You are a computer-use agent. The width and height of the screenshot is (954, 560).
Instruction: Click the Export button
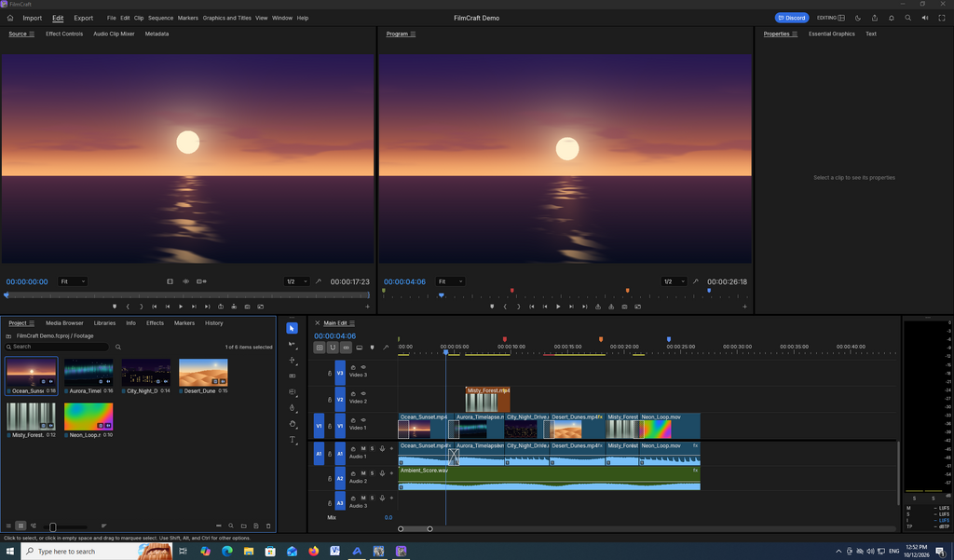point(83,19)
